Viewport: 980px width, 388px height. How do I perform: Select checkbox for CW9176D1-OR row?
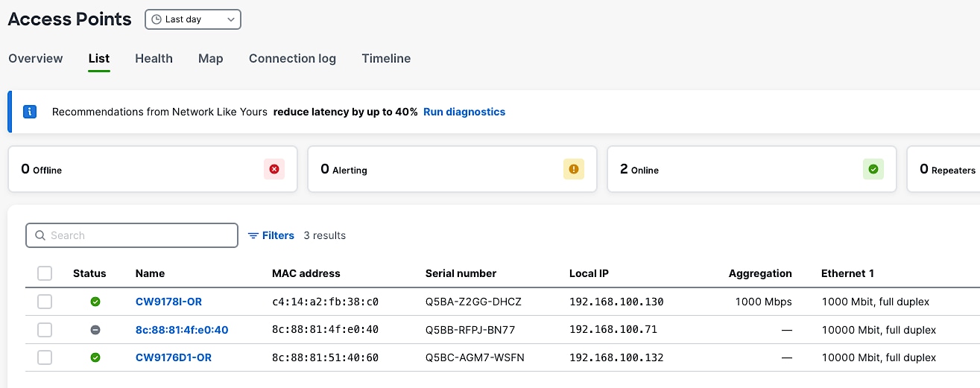coord(45,357)
